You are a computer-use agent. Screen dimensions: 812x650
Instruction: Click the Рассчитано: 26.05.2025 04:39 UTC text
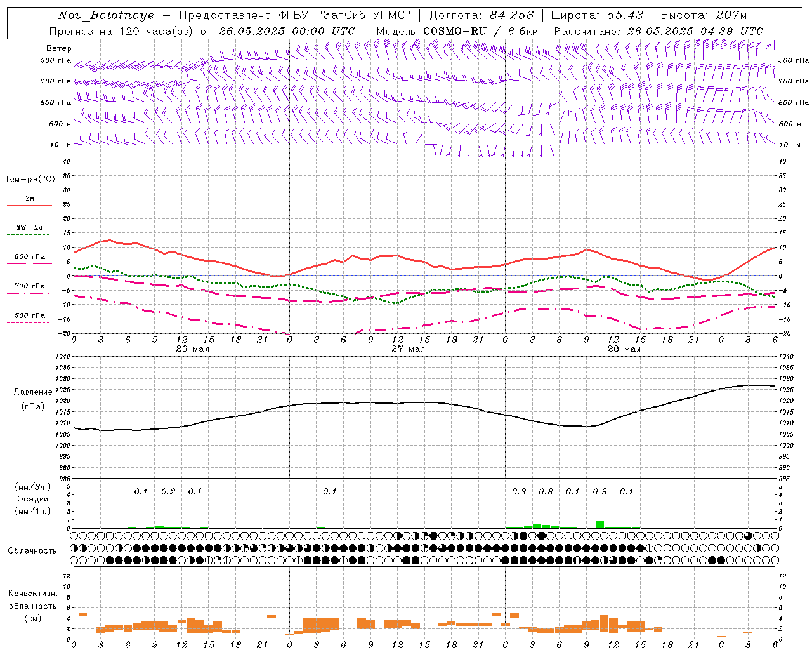658,31
